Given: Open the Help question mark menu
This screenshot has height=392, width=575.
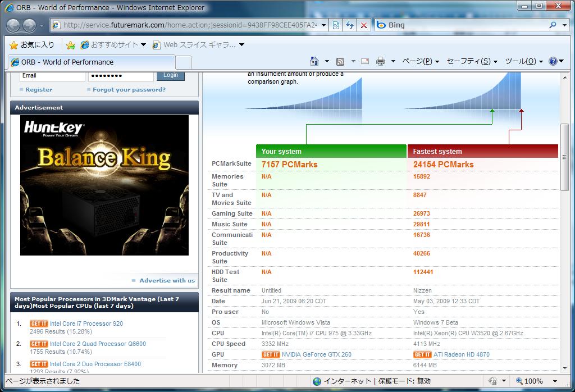Looking at the screenshot, I should pos(556,61).
